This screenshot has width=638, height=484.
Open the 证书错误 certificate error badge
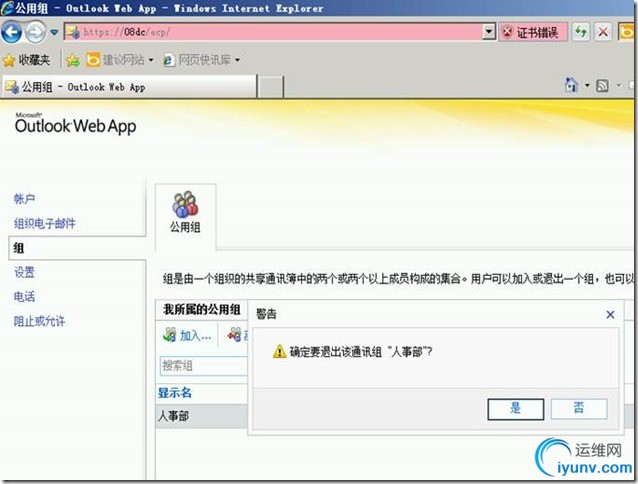pos(533,32)
